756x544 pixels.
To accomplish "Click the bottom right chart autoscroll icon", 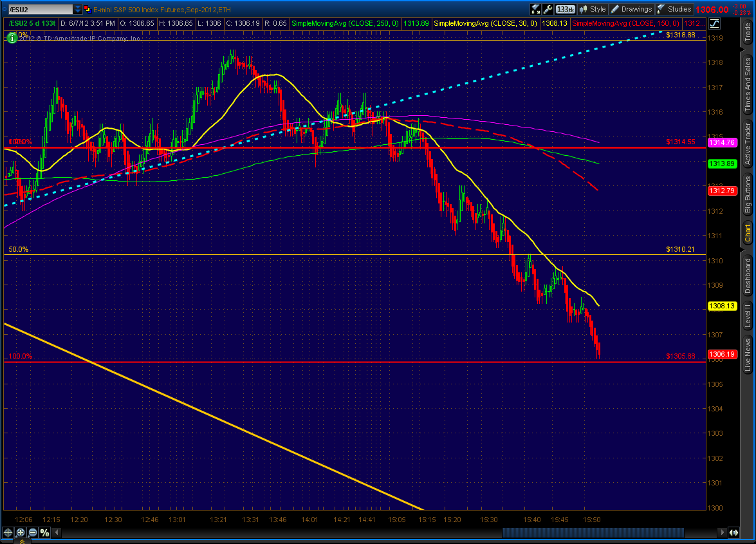I will pos(734,532).
